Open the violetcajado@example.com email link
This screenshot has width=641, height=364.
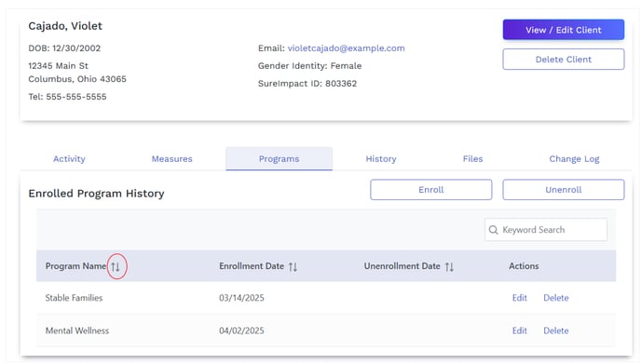pyautogui.click(x=346, y=48)
